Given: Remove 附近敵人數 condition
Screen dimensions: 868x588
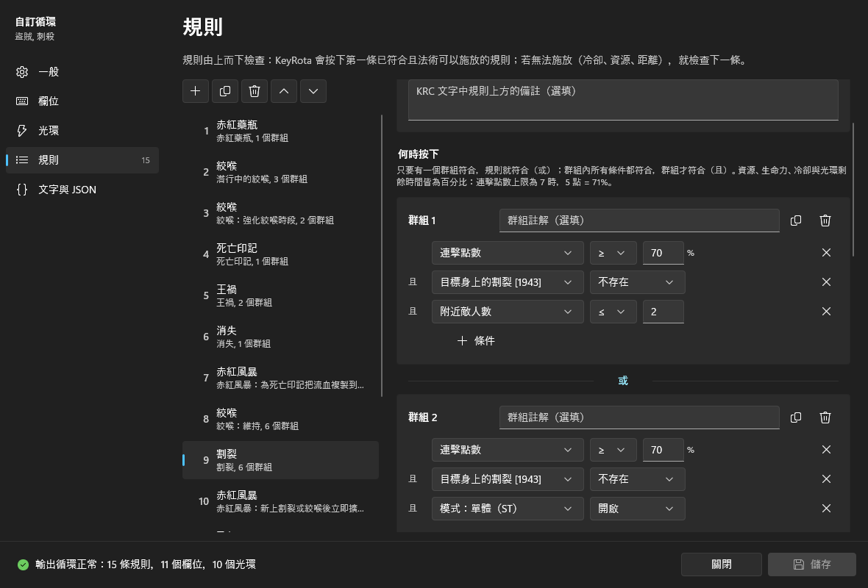Looking at the screenshot, I should point(826,312).
